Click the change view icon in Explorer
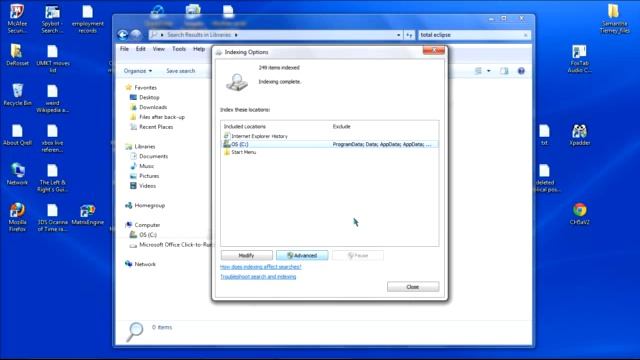This screenshot has width=640, height=360. 478,71
